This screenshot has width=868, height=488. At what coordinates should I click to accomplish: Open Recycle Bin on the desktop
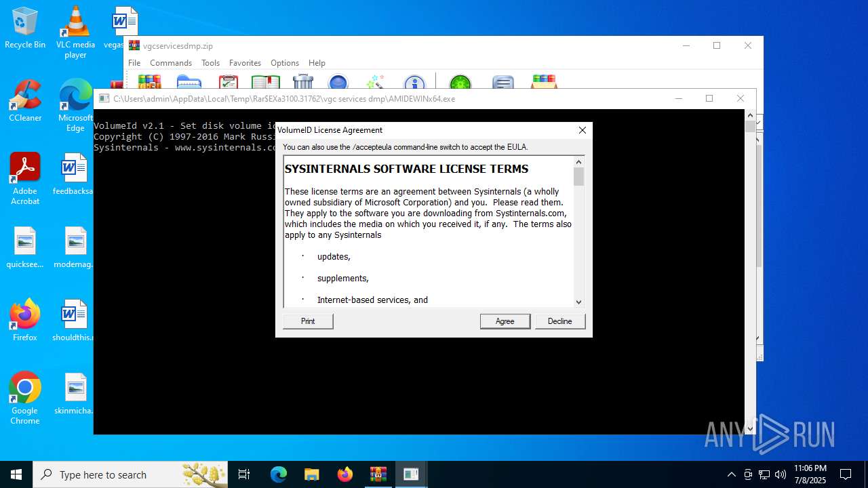[25, 28]
